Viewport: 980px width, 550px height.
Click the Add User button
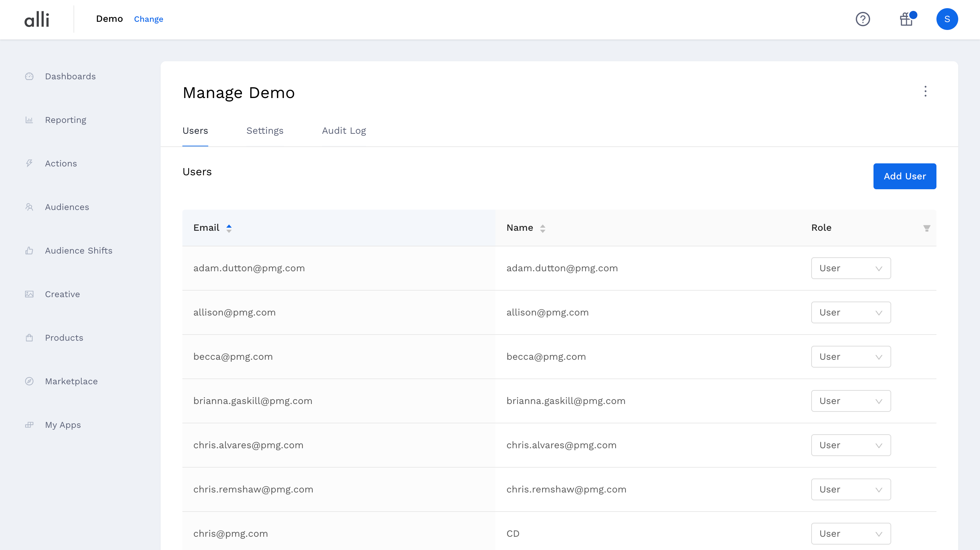tap(904, 176)
